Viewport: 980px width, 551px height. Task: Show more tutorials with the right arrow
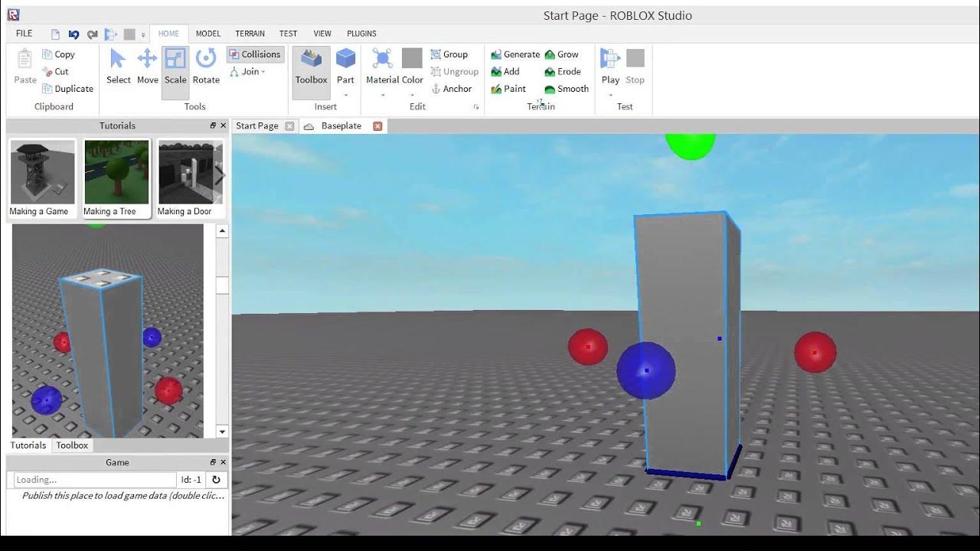219,177
